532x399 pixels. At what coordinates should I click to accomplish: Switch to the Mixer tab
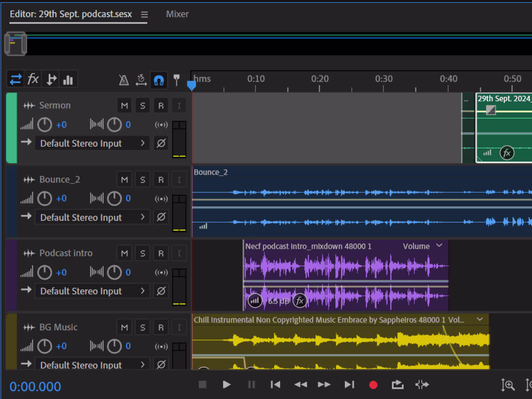coord(177,14)
